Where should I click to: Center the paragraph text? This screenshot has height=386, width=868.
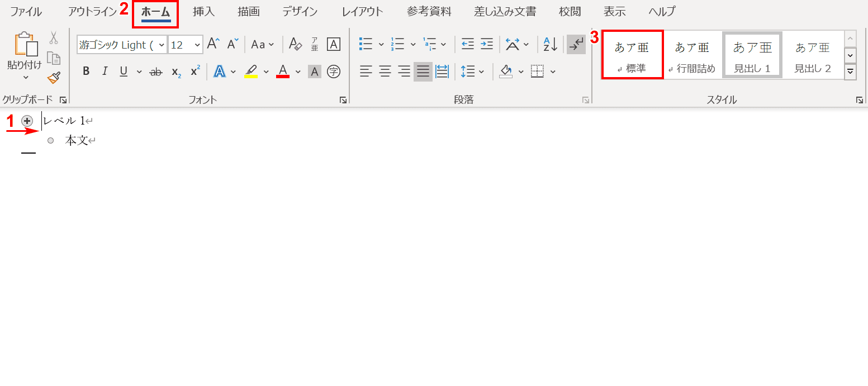coord(385,72)
